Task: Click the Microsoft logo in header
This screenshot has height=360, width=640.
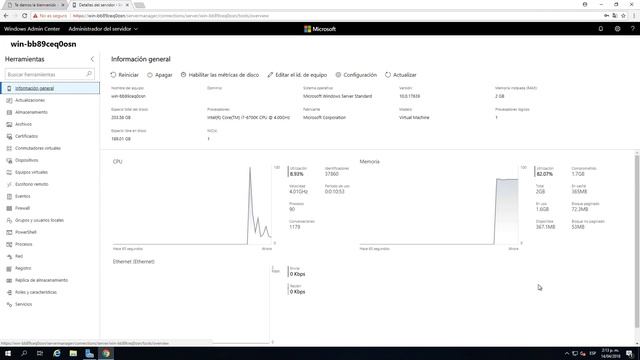Action: (320, 29)
